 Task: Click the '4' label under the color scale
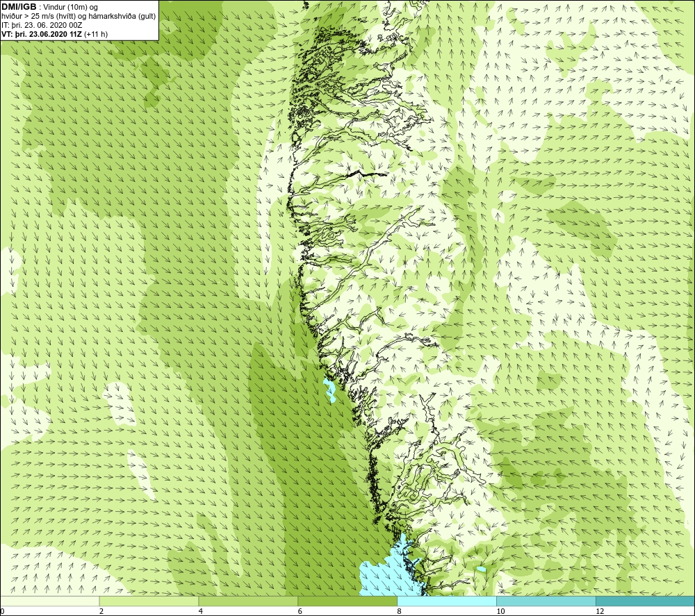(x=201, y=611)
